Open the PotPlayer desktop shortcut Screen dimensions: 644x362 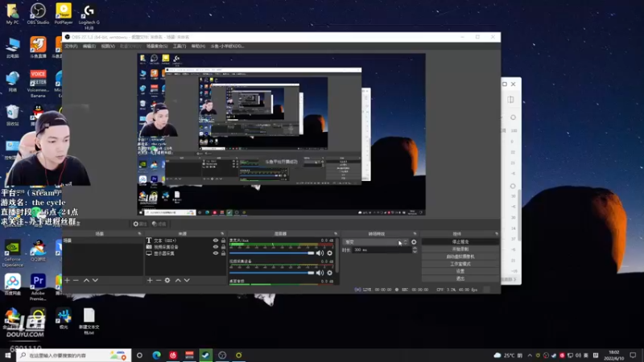pos(64,14)
